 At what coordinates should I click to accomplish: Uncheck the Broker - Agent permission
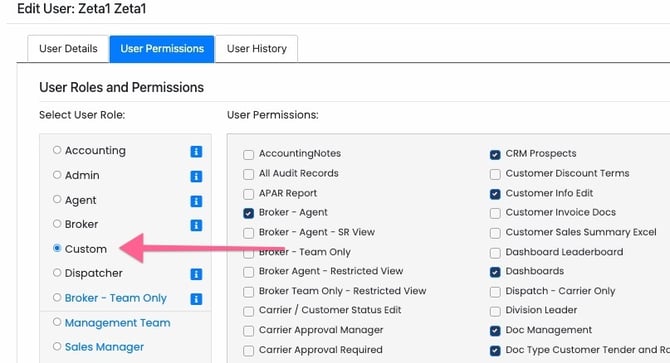(x=248, y=214)
